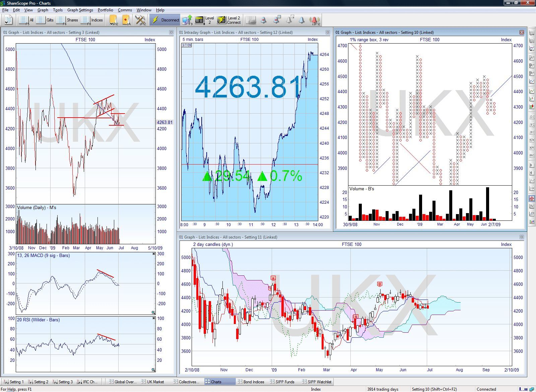Click the add alarm bell icon
Screen dimensions: 536x392
264,20
